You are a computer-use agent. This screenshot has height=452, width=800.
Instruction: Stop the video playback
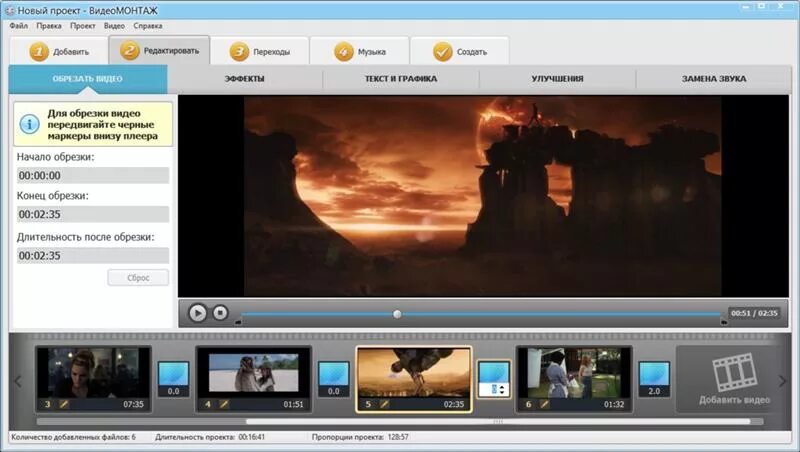coord(220,313)
